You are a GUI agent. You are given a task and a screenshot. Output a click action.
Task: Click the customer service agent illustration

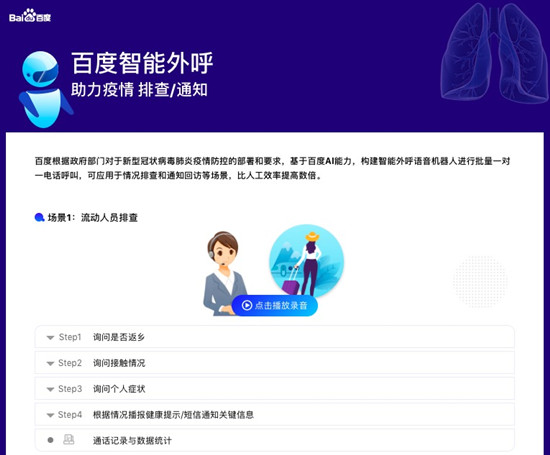(224, 274)
